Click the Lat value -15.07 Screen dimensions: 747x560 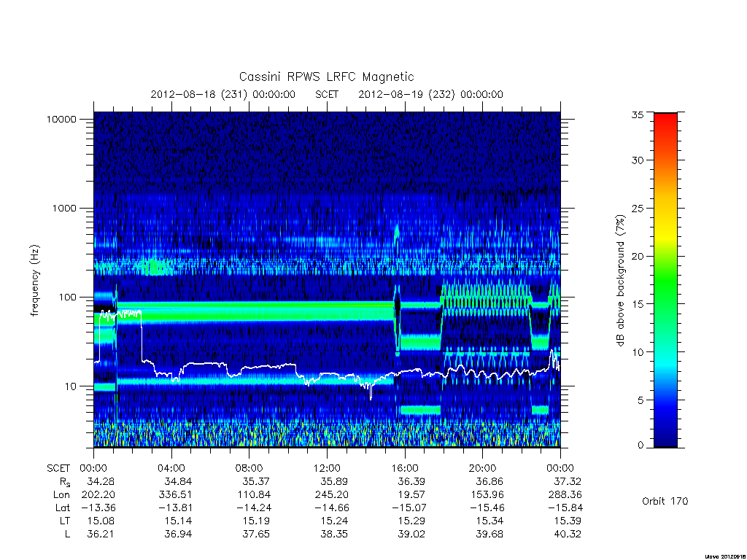pos(409,507)
